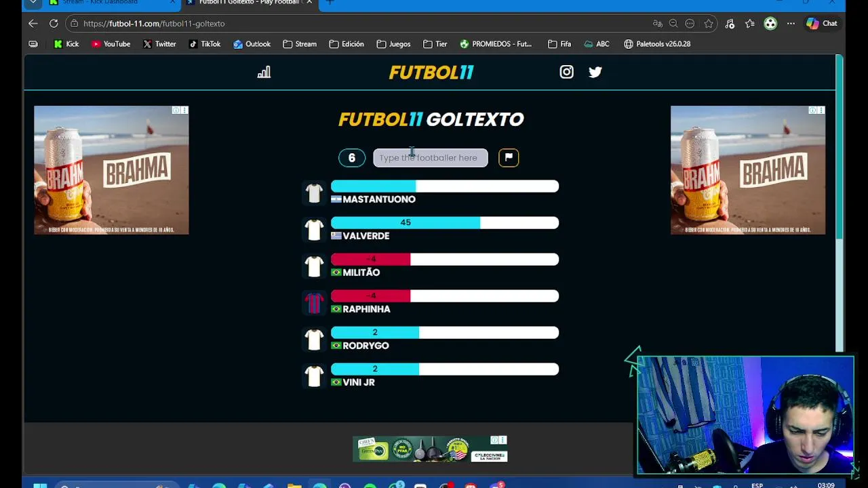Click the VALVERDE player name

point(366,236)
